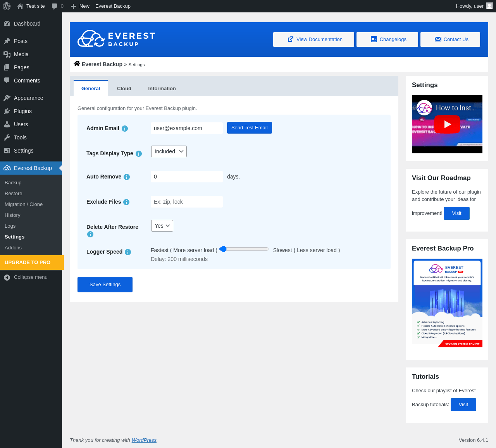The height and width of the screenshot is (448, 496).
Task: Show info tooltip for Exclude Files
Action: coord(126,202)
